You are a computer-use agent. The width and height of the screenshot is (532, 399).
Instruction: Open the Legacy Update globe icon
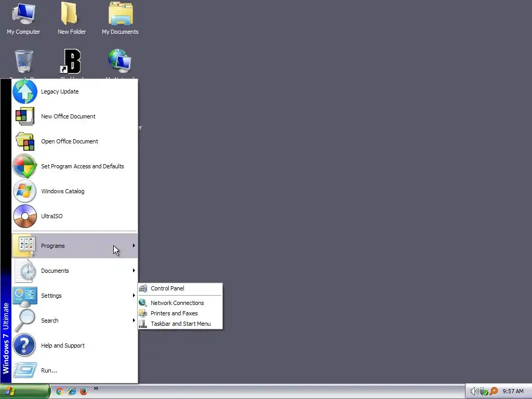(x=24, y=91)
